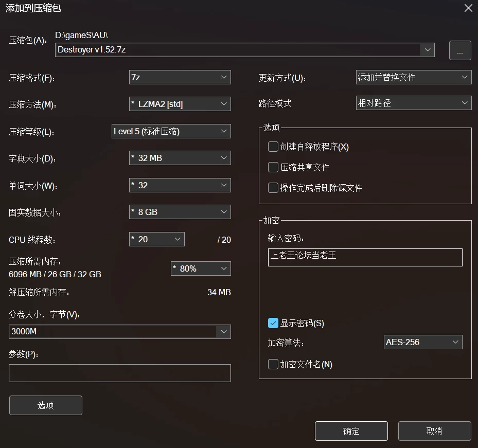478x448 pixels.
Task: Open the 压缩等级 dropdown showing Level 5
Action: click(x=171, y=131)
